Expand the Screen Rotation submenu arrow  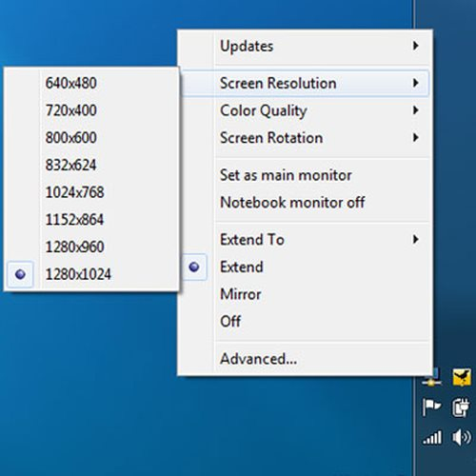point(415,137)
